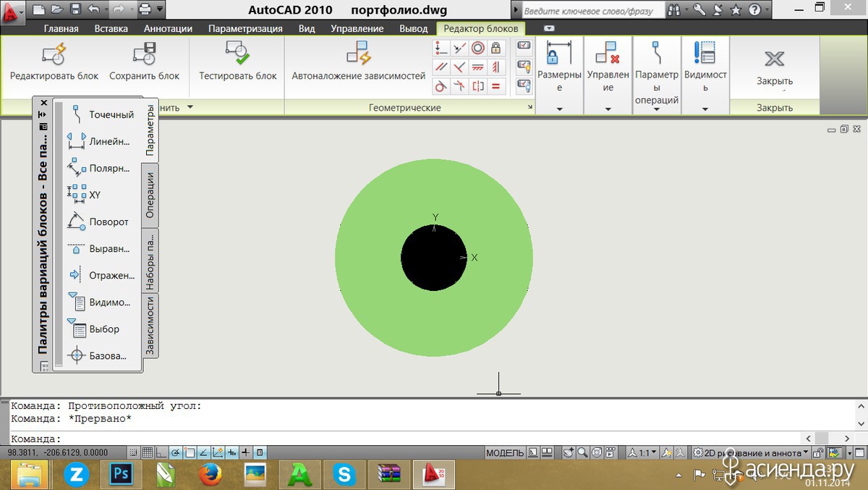The image size is (868, 490).
Task: Choose the Выравнивание alignment parameter
Action: (99, 248)
